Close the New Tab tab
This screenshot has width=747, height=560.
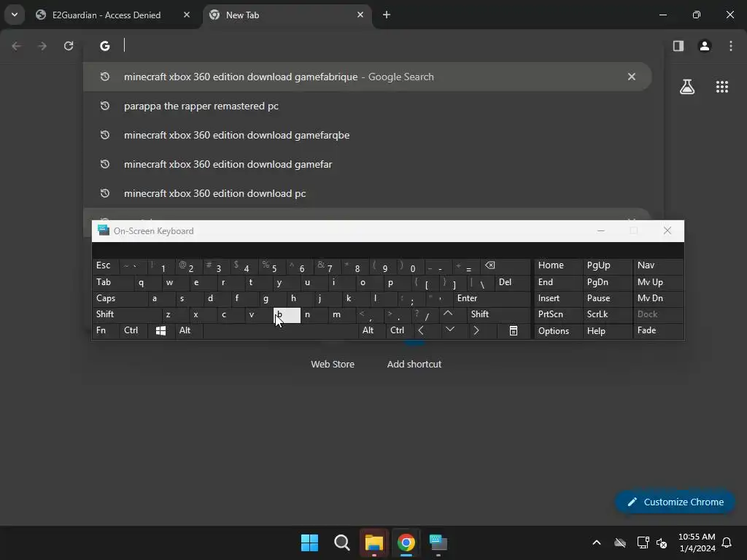tap(360, 15)
